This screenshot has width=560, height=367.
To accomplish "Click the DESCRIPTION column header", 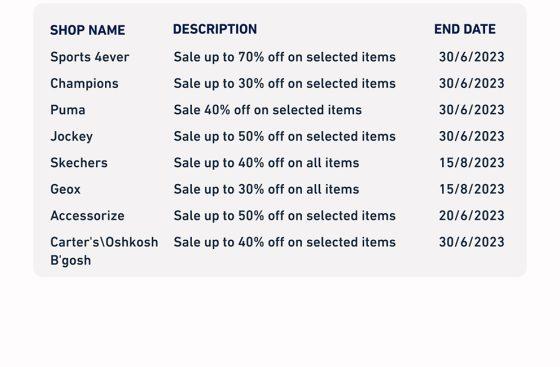I will pyautogui.click(x=215, y=29).
